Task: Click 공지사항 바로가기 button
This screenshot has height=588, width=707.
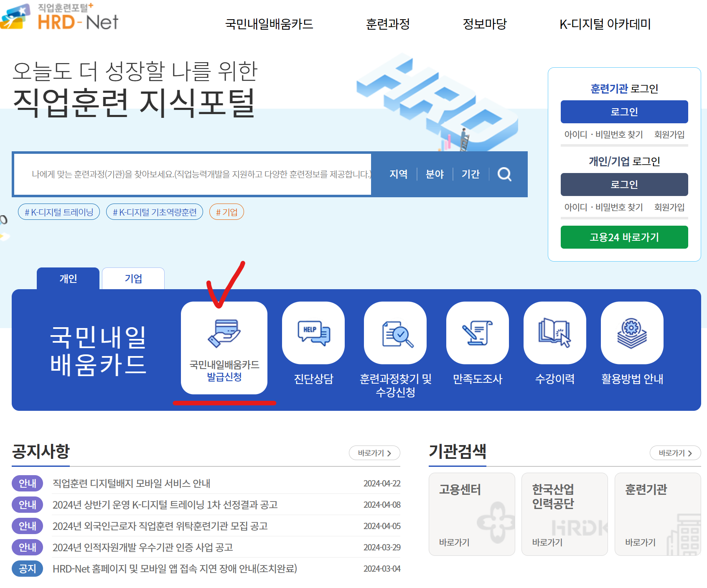Action: tap(374, 453)
